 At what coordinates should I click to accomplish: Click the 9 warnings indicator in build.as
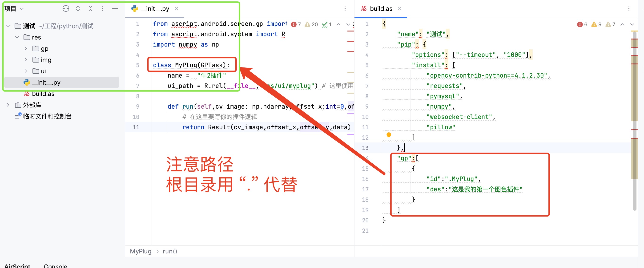click(x=596, y=24)
